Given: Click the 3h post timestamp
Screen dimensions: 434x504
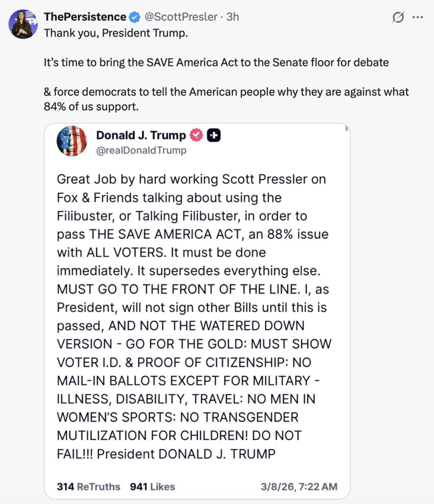Looking at the screenshot, I should coord(233,17).
